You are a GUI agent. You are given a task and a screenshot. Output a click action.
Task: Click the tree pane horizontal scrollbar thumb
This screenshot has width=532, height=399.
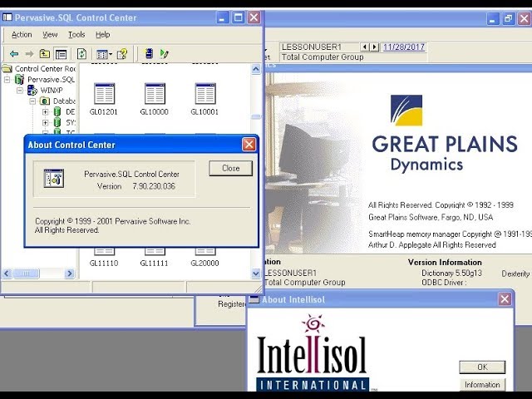(26, 273)
